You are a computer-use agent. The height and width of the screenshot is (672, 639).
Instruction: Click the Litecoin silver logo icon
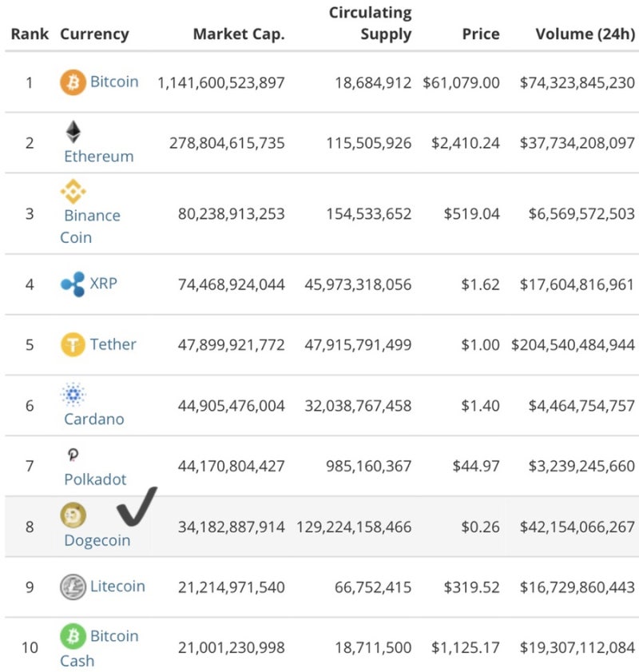73,587
